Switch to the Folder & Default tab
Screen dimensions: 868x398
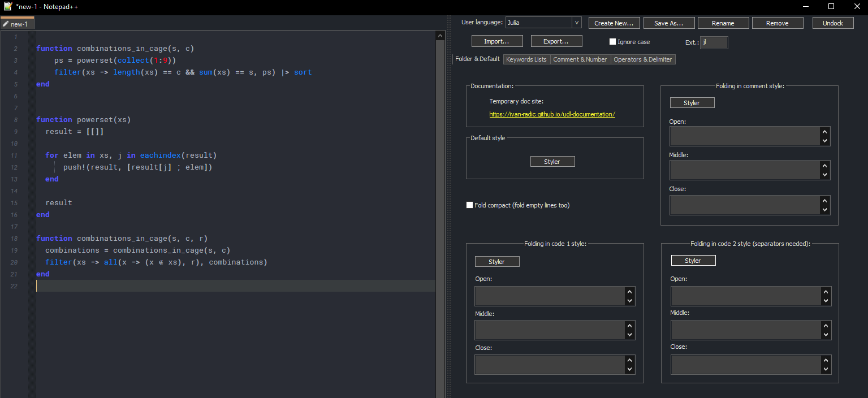click(478, 59)
